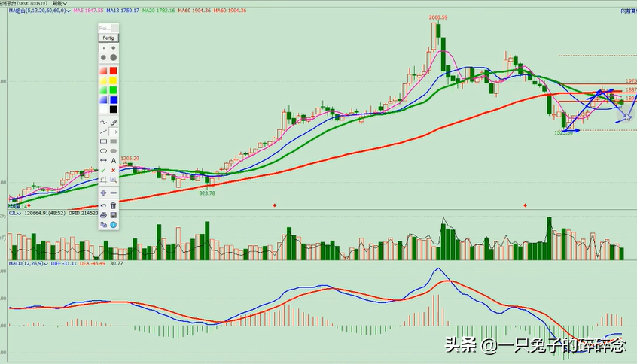Click the MA5 1847.55 value

pos(89,11)
